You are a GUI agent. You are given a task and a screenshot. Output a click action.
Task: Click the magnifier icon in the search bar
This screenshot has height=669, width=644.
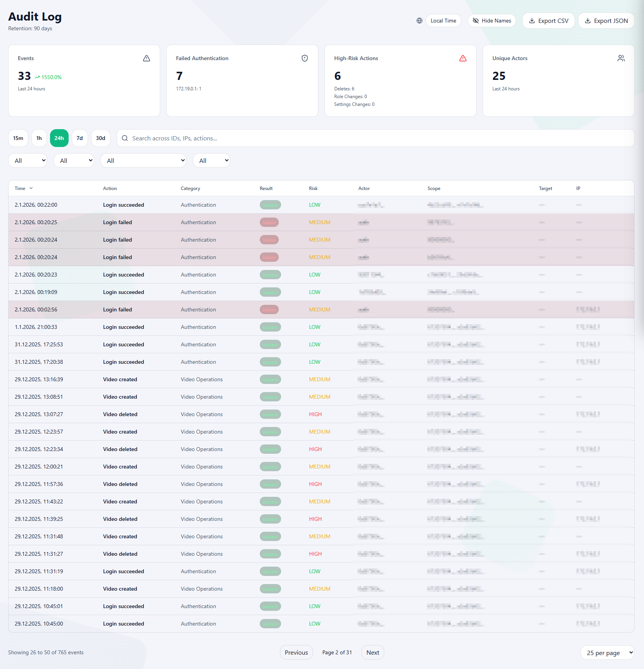click(124, 138)
